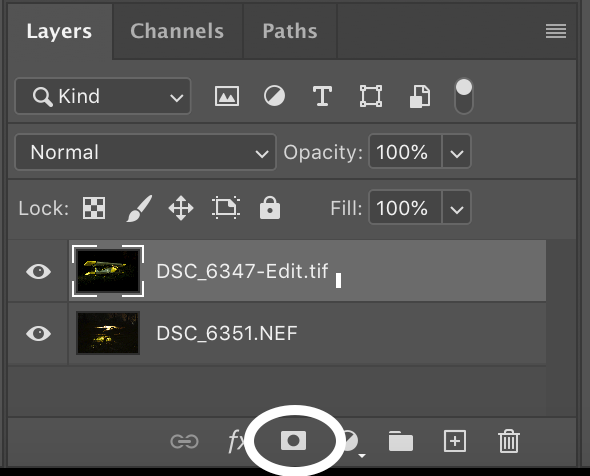Create a new layer group
The width and height of the screenshot is (590, 476).
pos(401,441)
